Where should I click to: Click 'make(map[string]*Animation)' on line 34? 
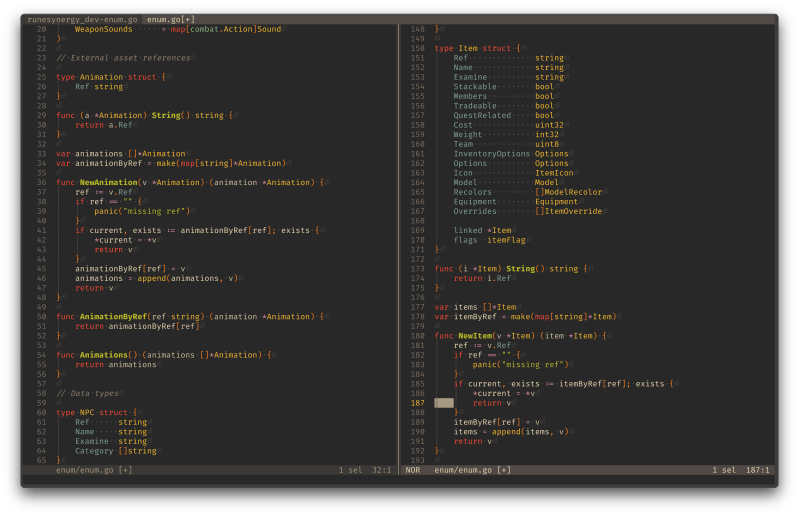pyautogui.click(x=221, y=164)
